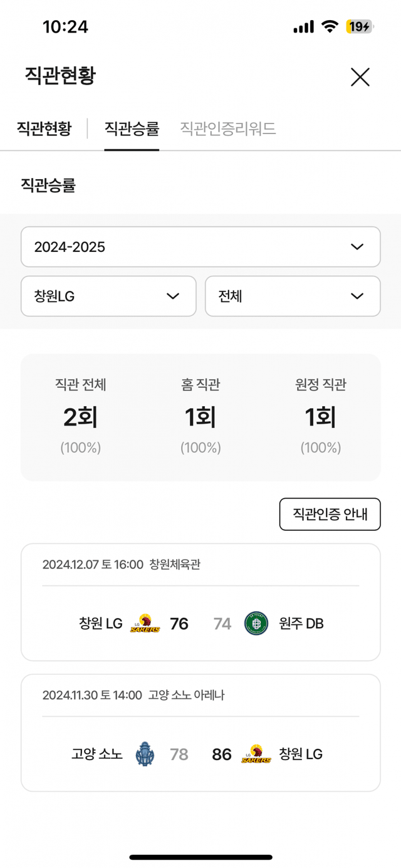The image size is (401, 868).
Task: Tap the Wi-Fi icon in status bar
Action: (329, 26)
